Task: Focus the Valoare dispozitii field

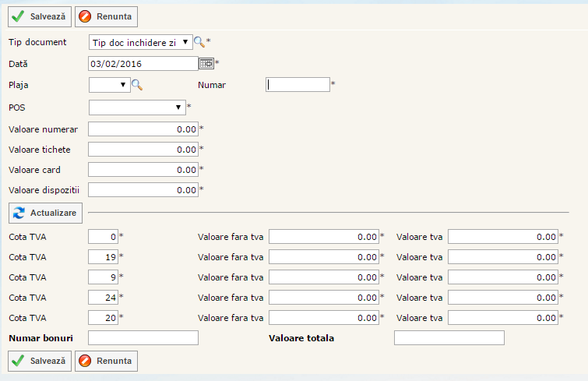Action: [143, 189]
